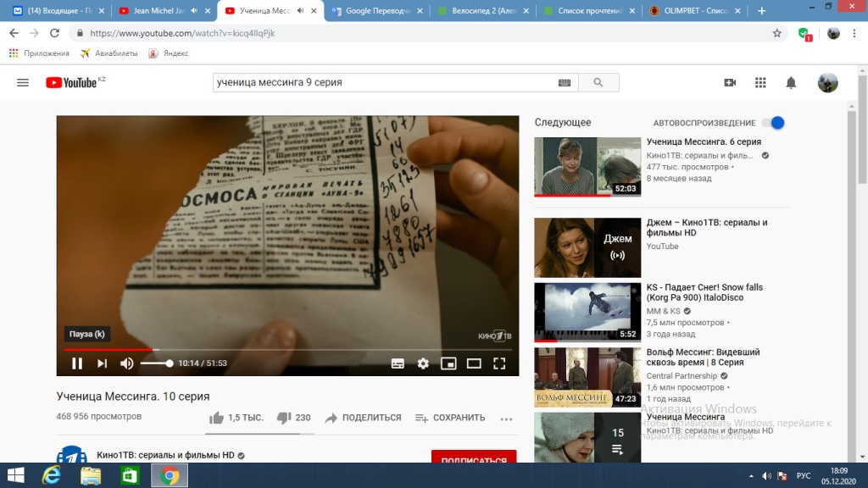Switch to the Велосипед 2 tab
This screenshot has width=868, height=488.
[x=482, y=10]
